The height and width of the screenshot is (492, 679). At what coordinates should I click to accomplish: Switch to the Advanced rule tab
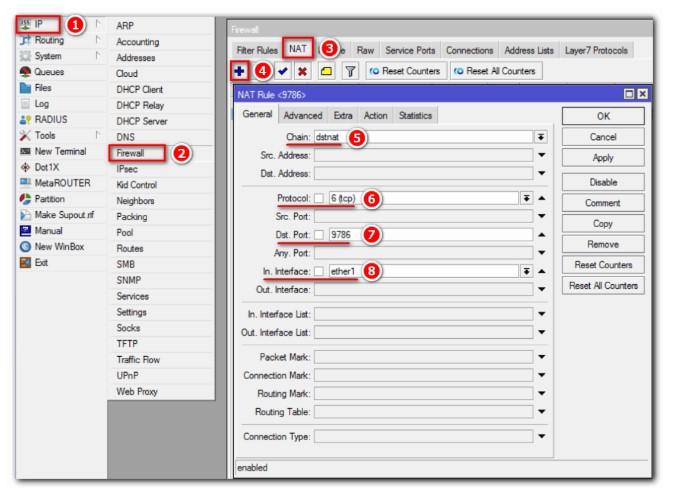(x=303, y=116)
